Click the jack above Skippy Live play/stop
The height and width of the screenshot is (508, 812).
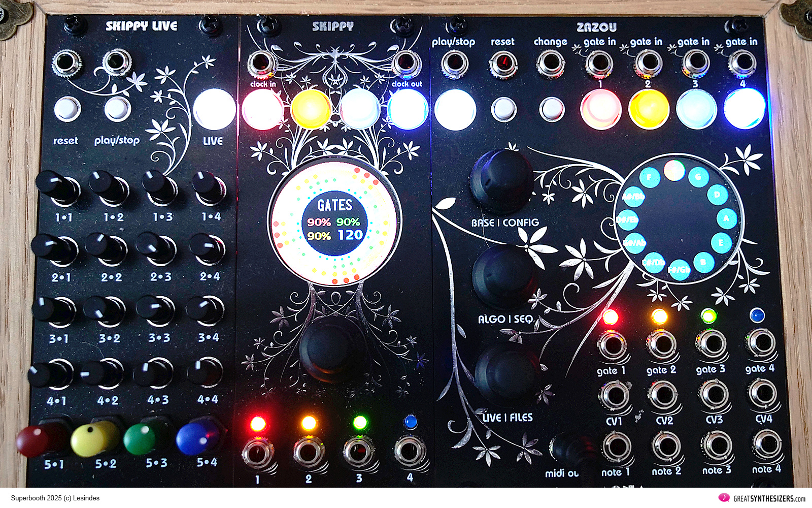click(117, 62)
